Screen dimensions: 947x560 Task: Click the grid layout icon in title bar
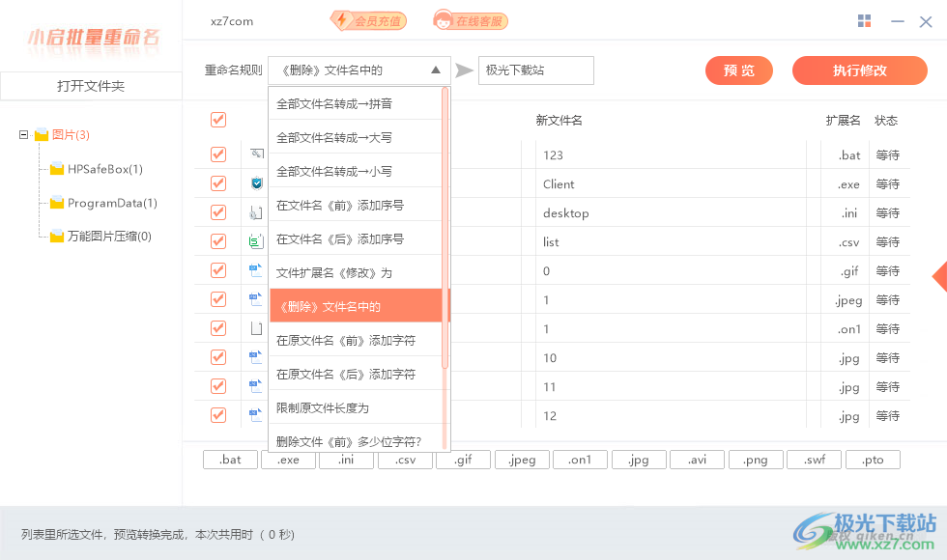point(865,20)
